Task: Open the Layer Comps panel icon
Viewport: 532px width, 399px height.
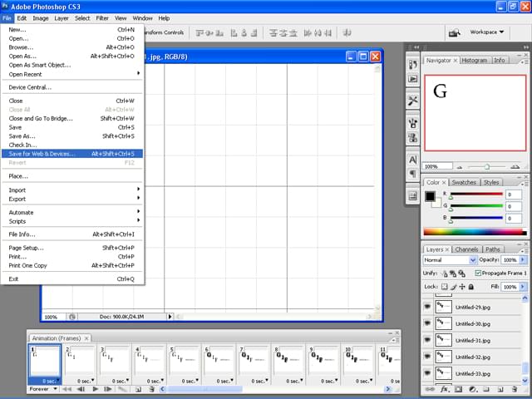Action: [x=412, y=196]
